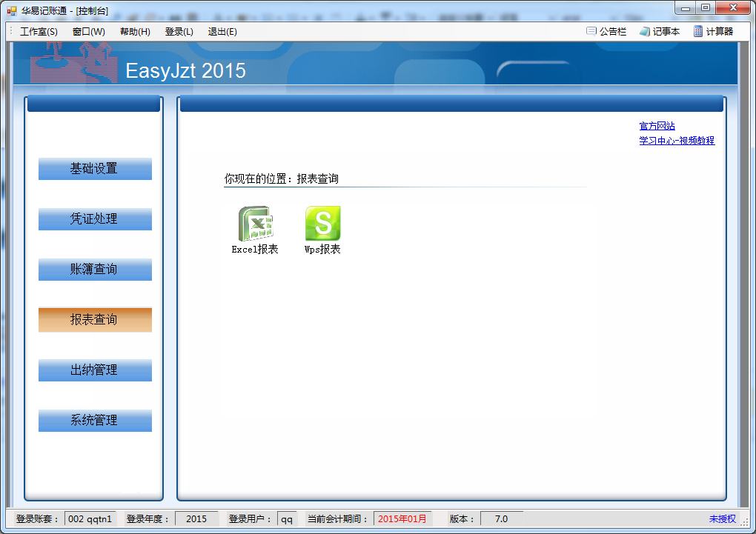Viewport: 756px width, 534px height.
Task: Click the 登录(L) menu item
Action: pos(179,31)
